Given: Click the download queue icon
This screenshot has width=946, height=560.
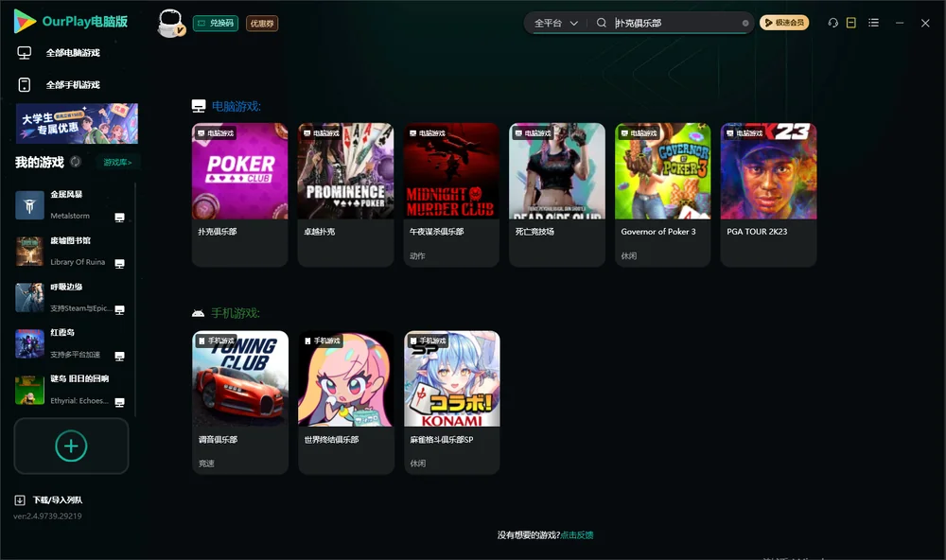Looking at the screenshot, I should pyautogui.click(x=20, y=500).
